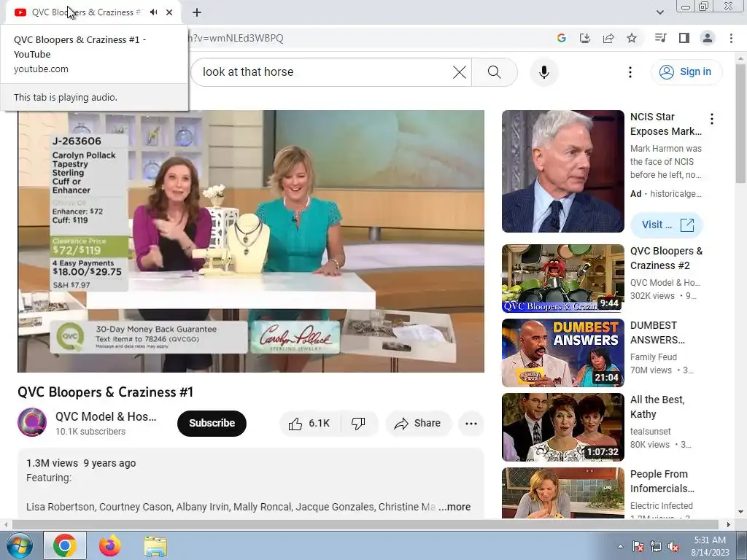This screenshot has width=747, height=560.
Task: Open All the Best, Kathy thumbnail
Action: click(x=562, y=427)
